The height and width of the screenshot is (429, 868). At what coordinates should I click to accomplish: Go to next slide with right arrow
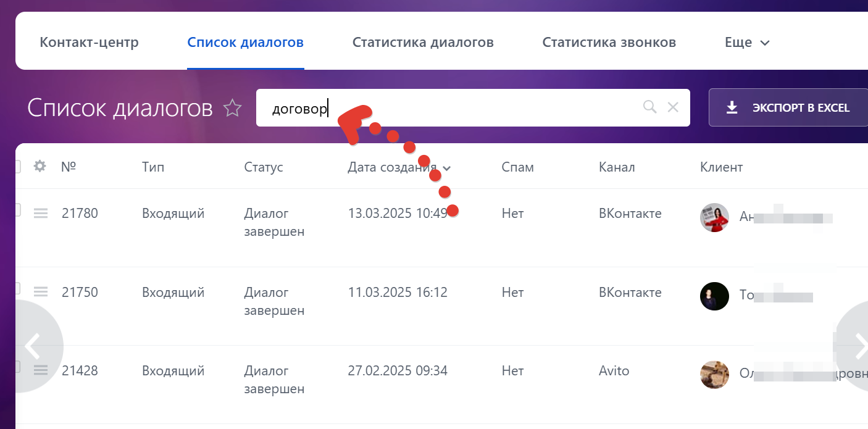pos(858,346)
